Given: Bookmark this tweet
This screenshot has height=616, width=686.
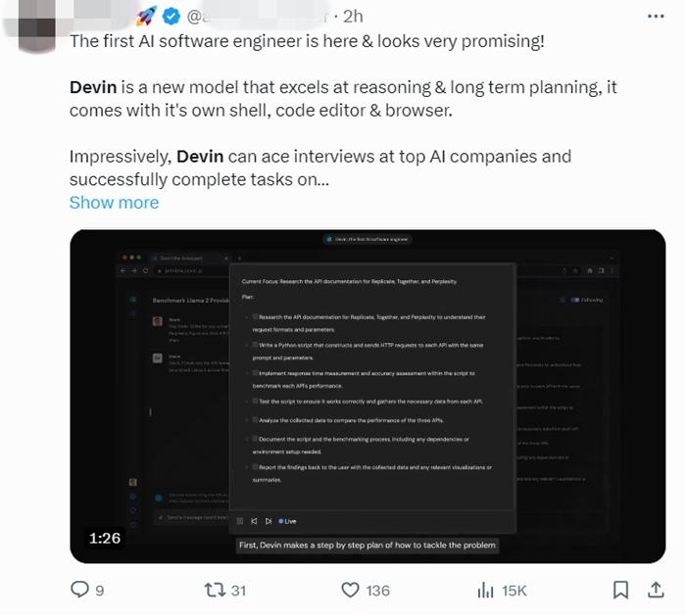Looking at the screenshot, I should pos(620,590).
